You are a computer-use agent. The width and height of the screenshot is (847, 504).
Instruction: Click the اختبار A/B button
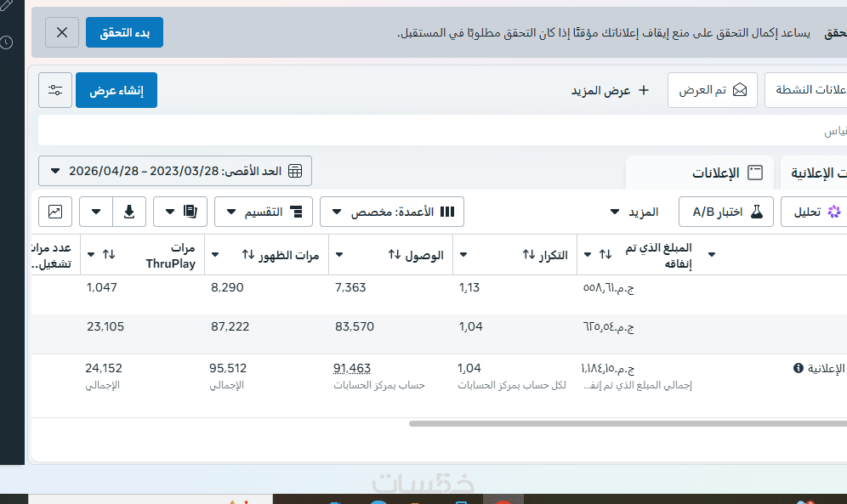coord(726,212)
